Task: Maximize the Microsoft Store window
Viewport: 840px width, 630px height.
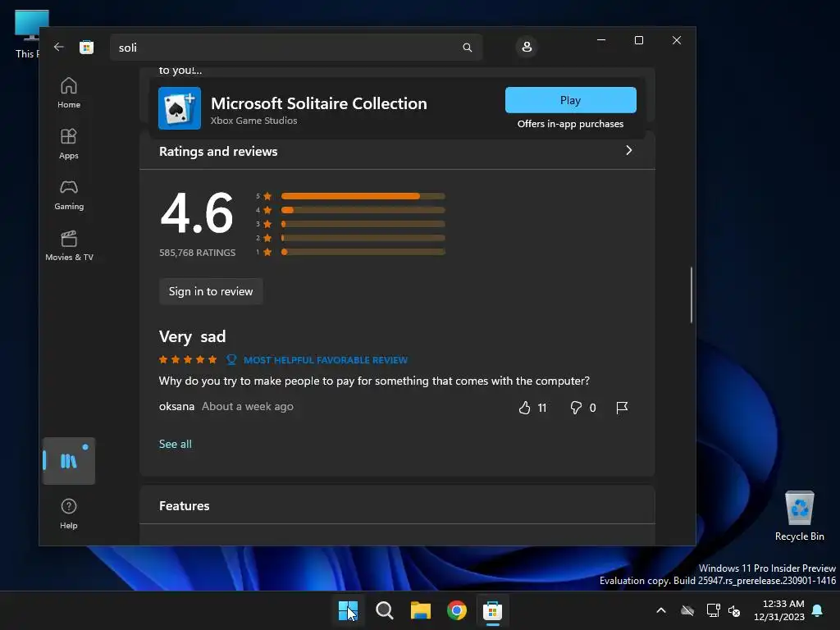Action: (x=638, y=40)
